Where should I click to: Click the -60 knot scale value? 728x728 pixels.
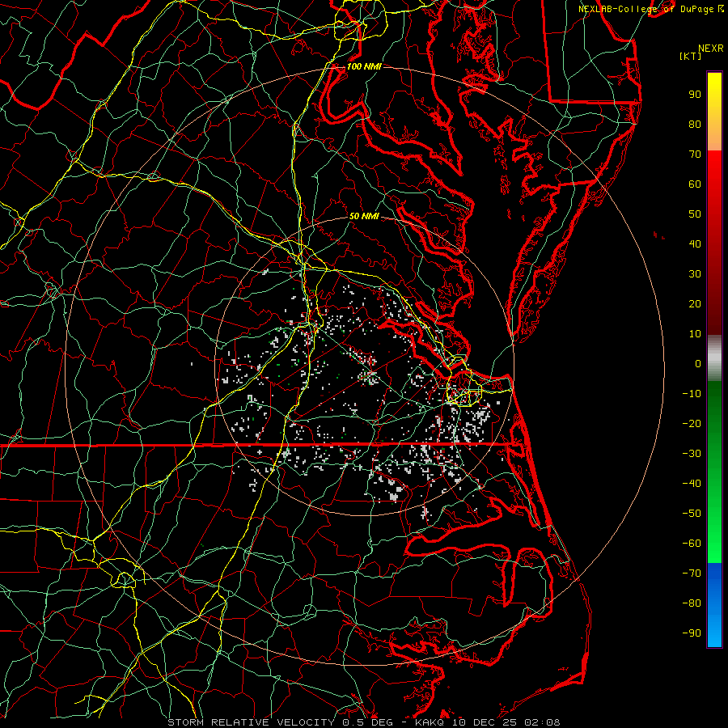692,544
